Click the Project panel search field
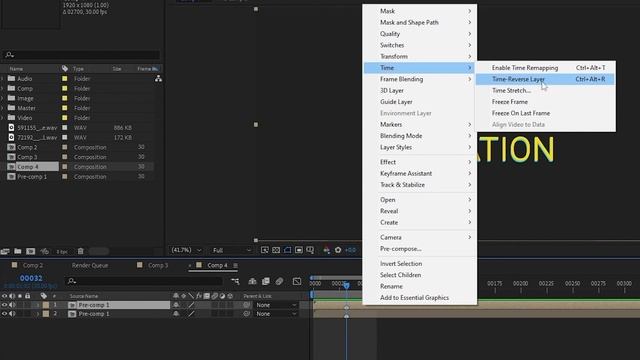 [81, 55]
